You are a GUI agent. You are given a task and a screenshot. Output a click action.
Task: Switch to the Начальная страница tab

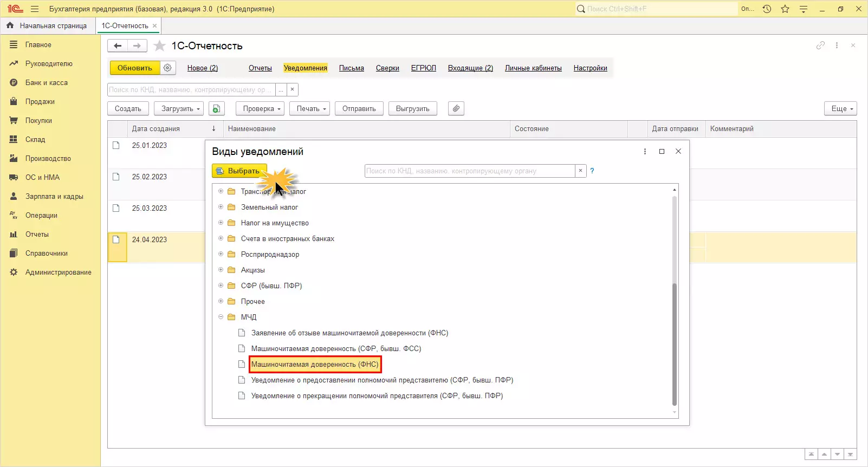[48, 25]
